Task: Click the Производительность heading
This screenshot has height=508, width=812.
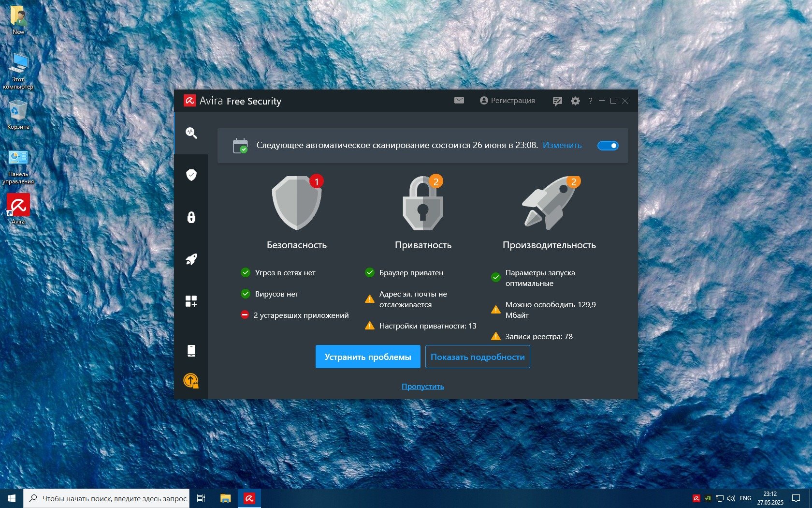Action: pyautogui.click(x=549, y=245)
